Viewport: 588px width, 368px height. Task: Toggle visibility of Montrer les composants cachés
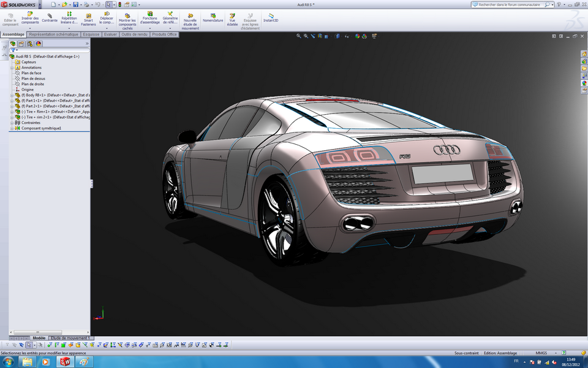coord(127,17)
